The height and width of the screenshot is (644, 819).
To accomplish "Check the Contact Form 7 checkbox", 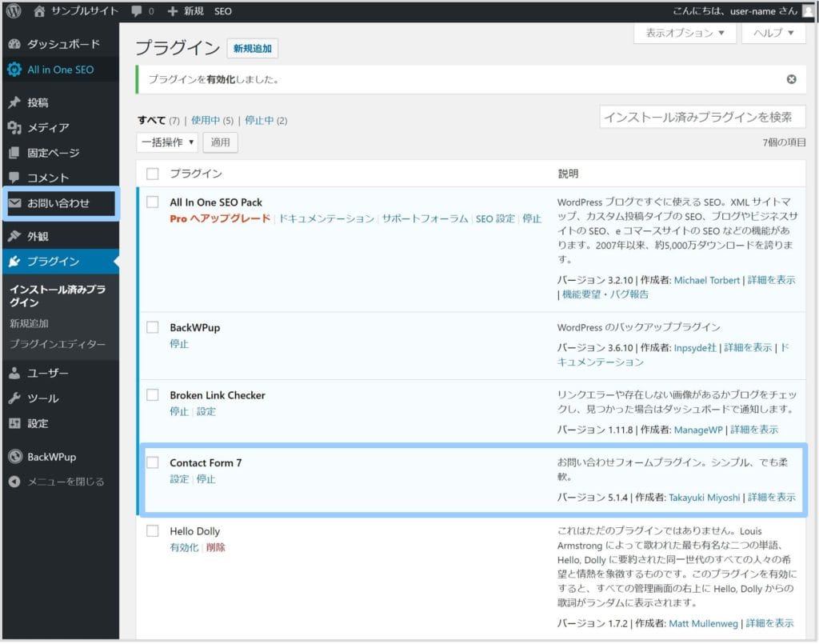I will [153, 462].
